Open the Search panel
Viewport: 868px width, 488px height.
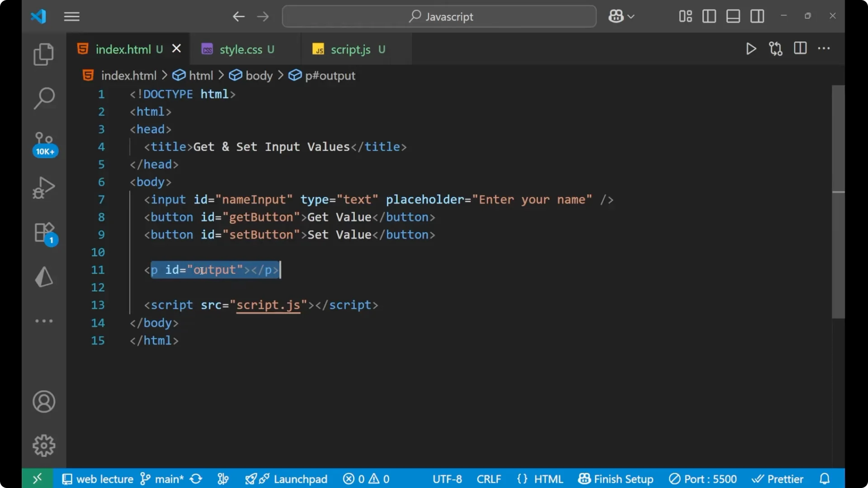coord(43,98)
